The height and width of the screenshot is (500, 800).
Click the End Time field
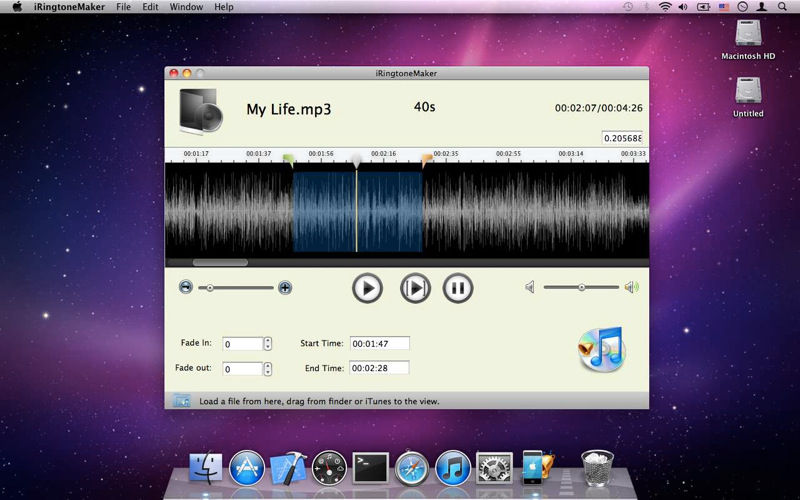click(379, 368)
